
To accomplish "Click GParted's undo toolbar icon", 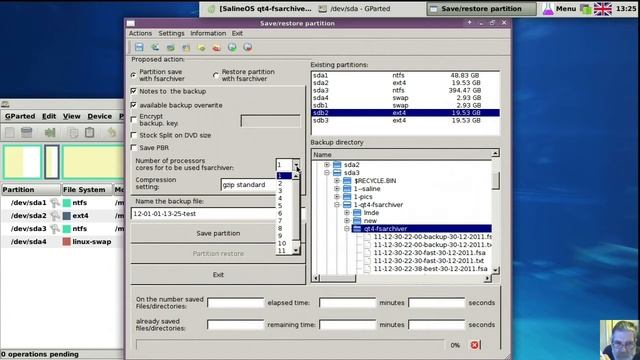I will point(111,133).
